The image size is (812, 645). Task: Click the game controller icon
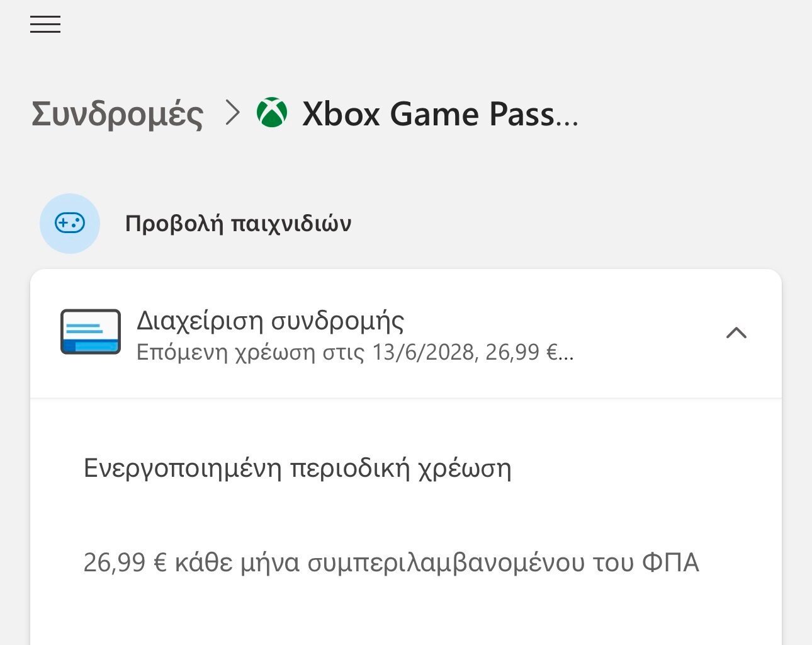coord(70,223)
